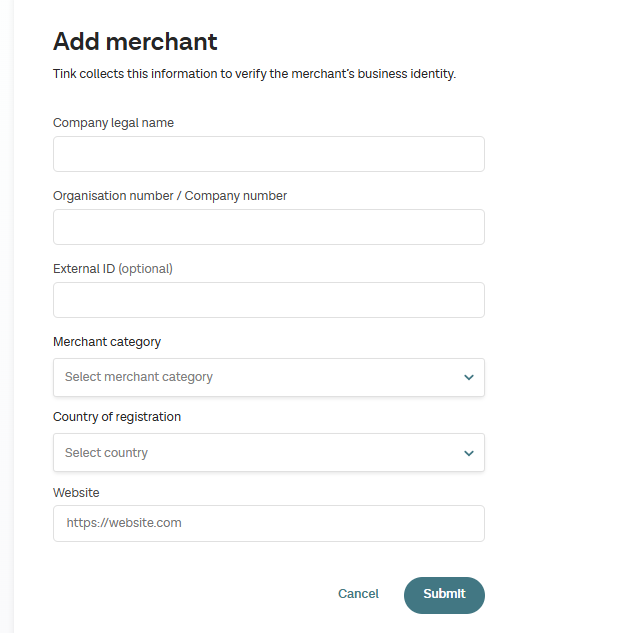Click the "Company legal name" label

point(113,123)
